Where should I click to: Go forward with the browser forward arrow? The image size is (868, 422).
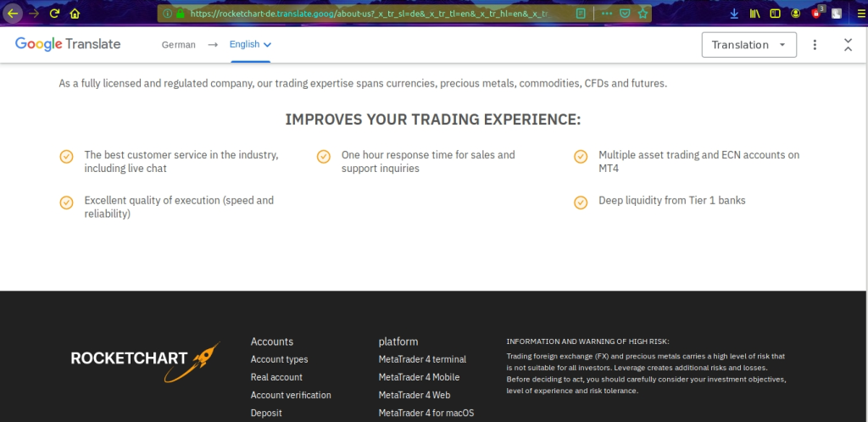(34, 14)
